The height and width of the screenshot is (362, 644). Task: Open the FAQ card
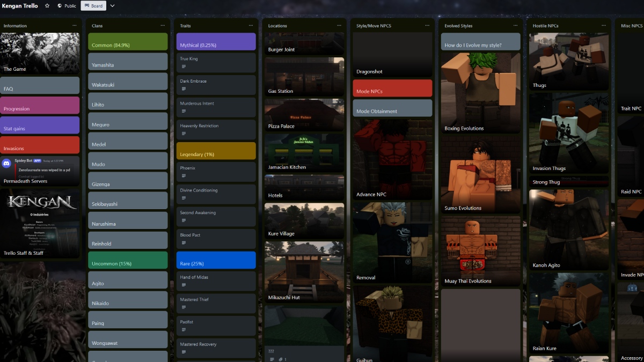click(40, 86)
